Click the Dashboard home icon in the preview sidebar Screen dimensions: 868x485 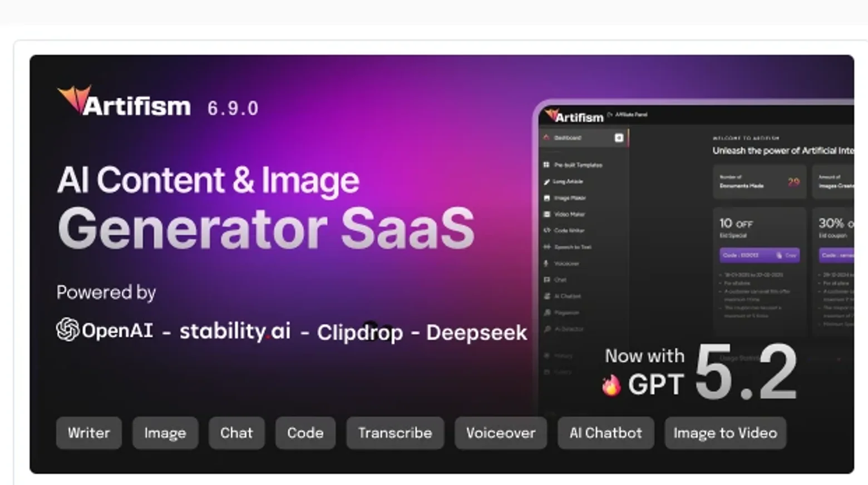tap(546, 137)
